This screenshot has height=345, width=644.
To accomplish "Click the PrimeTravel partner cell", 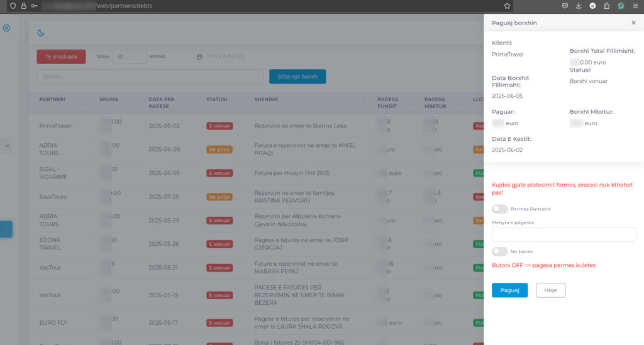I will [x=55, y=126].
